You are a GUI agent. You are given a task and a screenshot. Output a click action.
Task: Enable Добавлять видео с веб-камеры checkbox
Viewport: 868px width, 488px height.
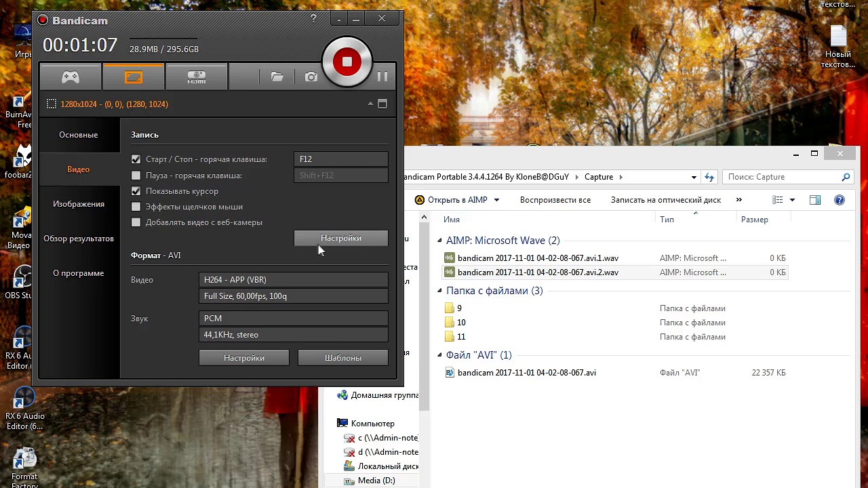[x=136, y=222]
